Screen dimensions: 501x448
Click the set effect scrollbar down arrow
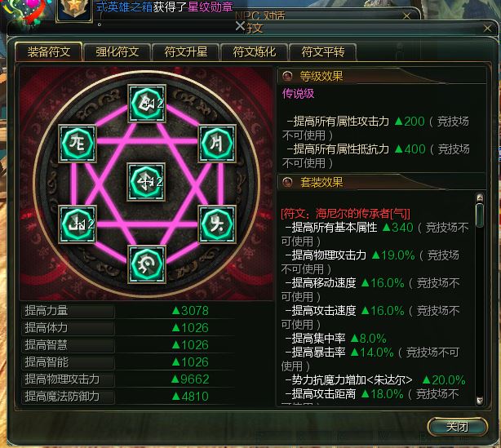point(479,400)
